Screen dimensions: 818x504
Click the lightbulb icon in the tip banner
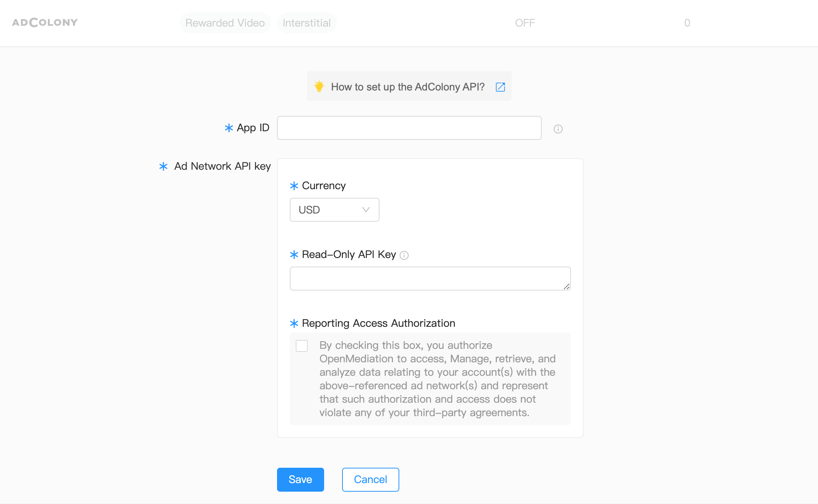click(x=319, y=86)
